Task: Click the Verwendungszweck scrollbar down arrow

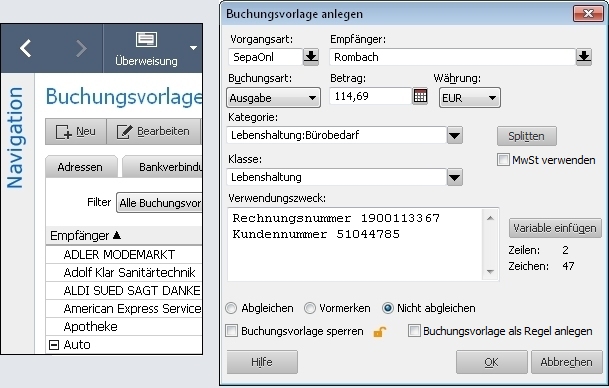Action: tap(490, 271)
